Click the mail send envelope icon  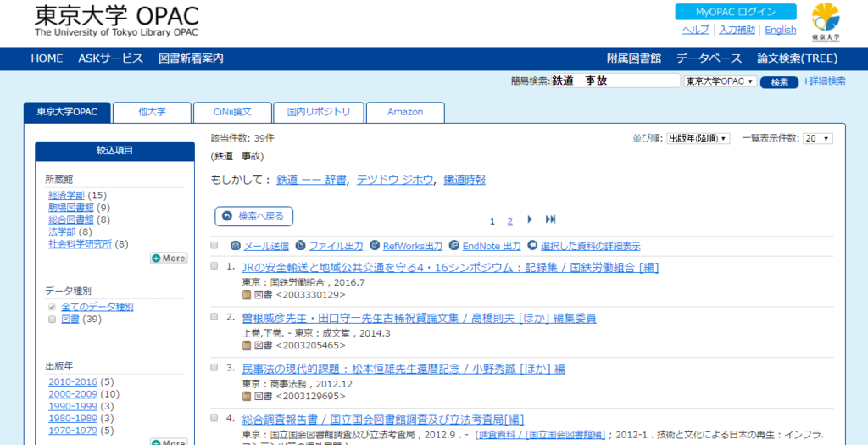click(x=236, y=245)
